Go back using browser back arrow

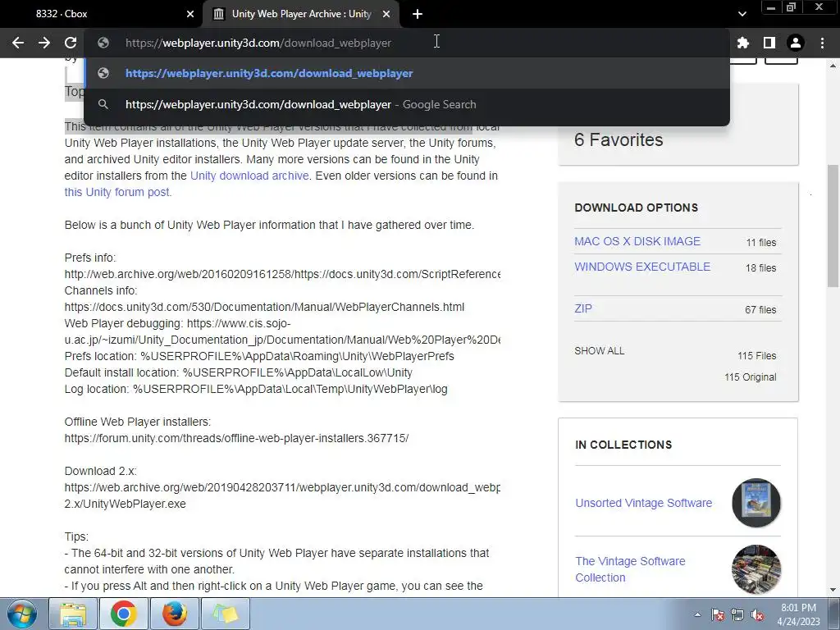coord(18,43)
